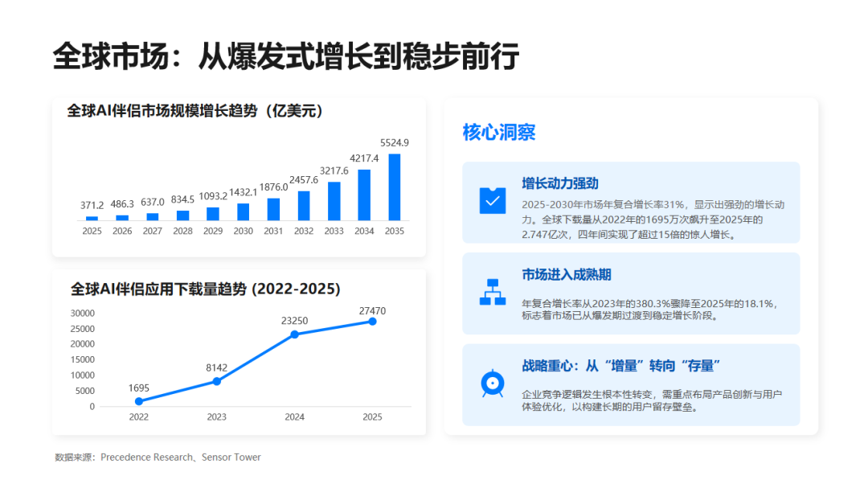Select the 2025 bar labeled 371.2
Screen dimensions: 868x484
point(92,218)
